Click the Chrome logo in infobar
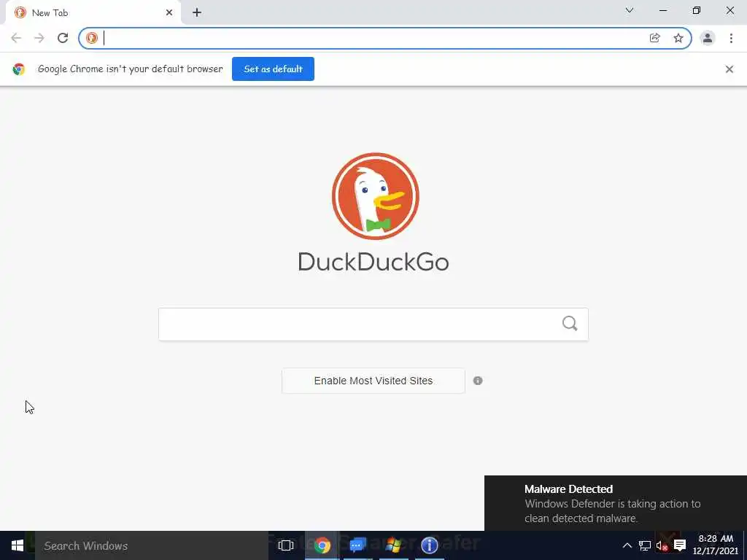The height and width of the screenshot is (560, 747). coord(18,69)
